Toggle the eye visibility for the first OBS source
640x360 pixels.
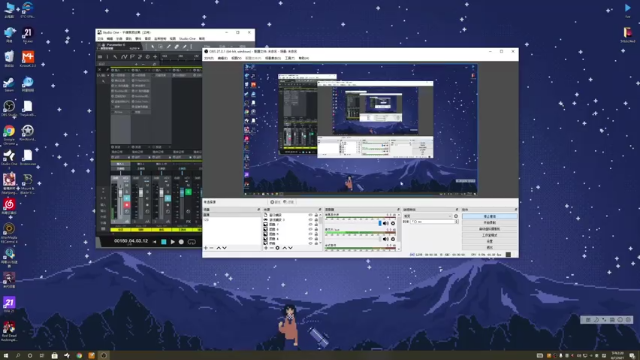pyautogui.click(x=310, y=215)
